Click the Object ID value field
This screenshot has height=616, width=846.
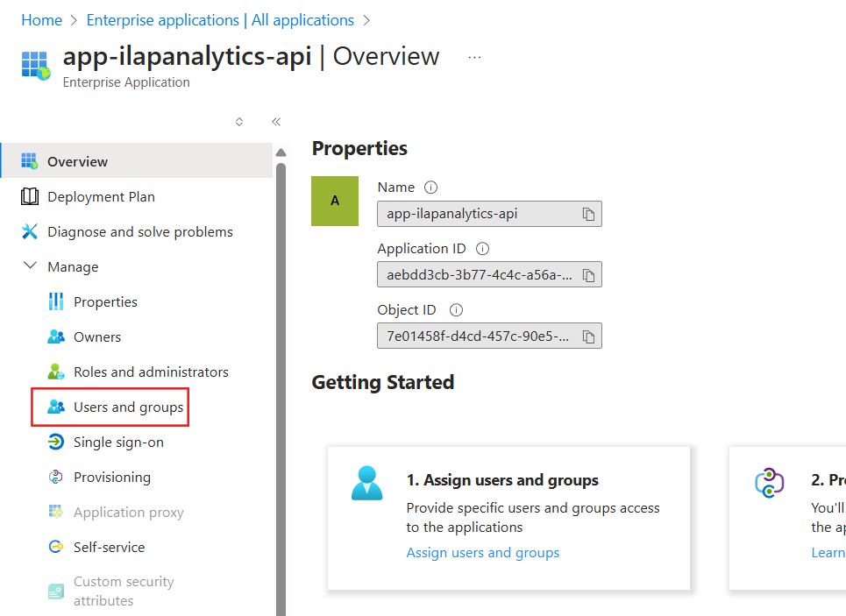coord(489,336)
